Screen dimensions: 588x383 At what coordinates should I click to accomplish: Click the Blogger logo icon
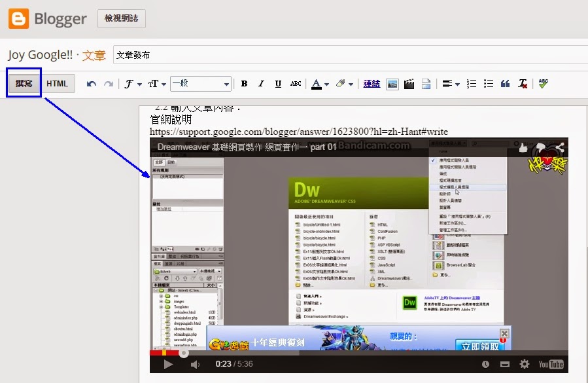[x=19, y=18]
